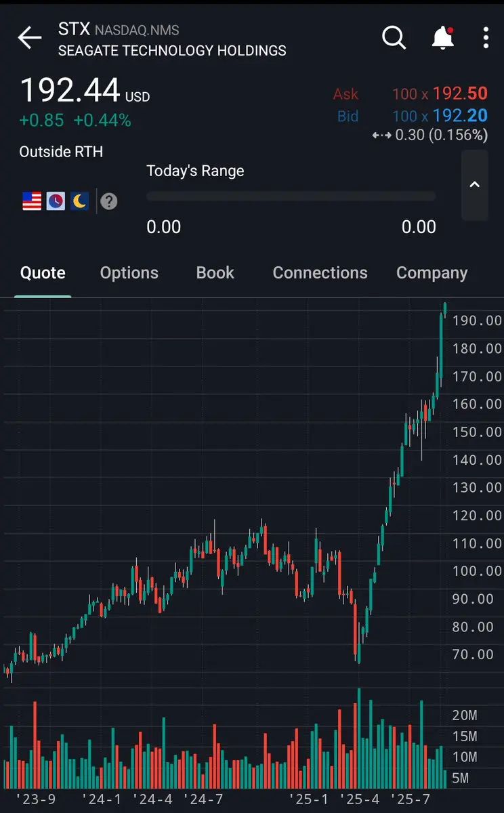
Task: Tap the 190.00 price axis label
Action: pos(478,320)
